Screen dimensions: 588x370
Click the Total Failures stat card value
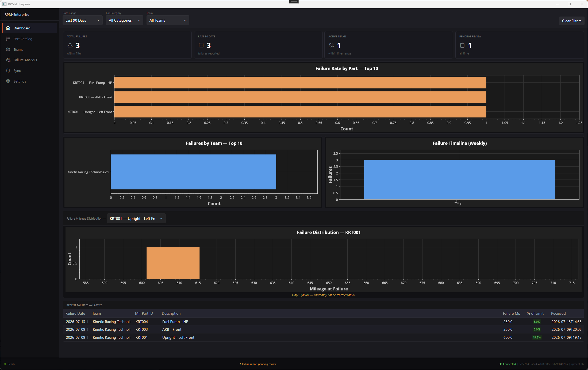(78, 45)
